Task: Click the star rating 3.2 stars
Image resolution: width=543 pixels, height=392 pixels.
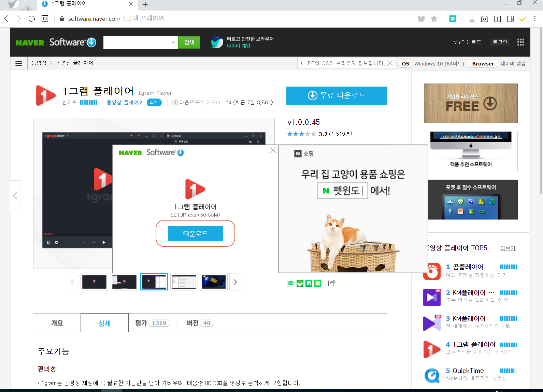Action: [301, 134]
